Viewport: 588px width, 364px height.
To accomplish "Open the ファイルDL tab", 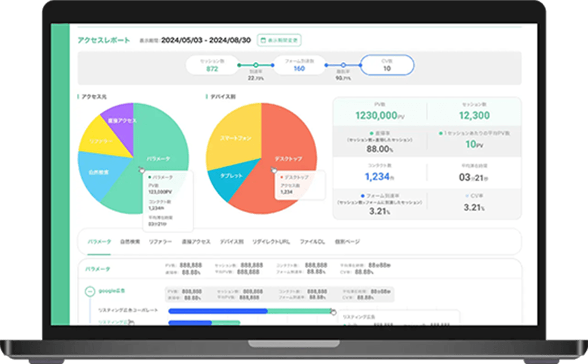I will tap(312, 242).
